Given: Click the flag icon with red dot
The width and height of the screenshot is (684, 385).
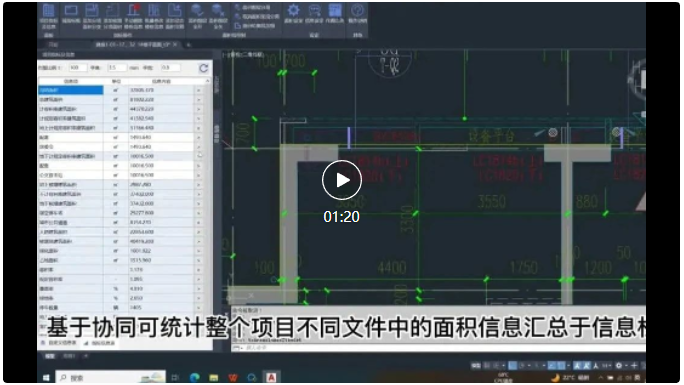Looking at the screenshot, I should coord(133,10).
